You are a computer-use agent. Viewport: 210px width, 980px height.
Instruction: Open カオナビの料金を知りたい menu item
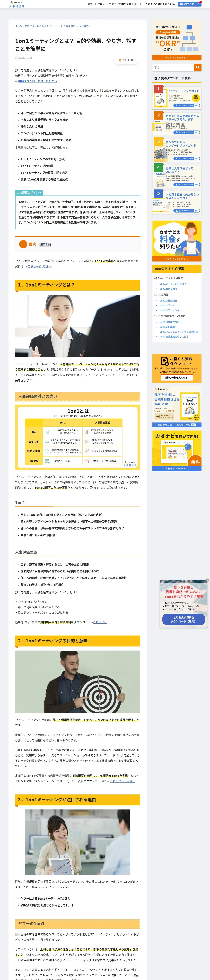click(x=160, y=4)
